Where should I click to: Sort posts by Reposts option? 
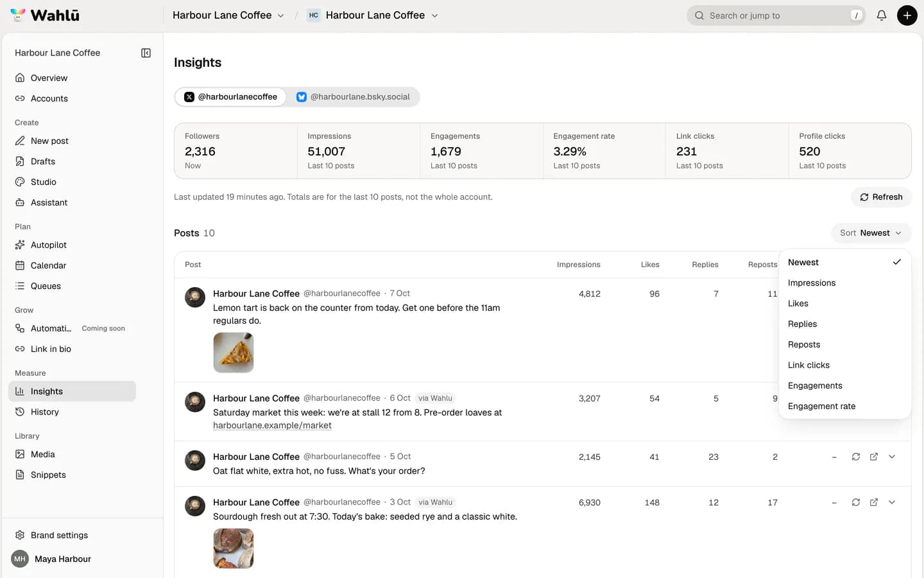coord(844,344)
